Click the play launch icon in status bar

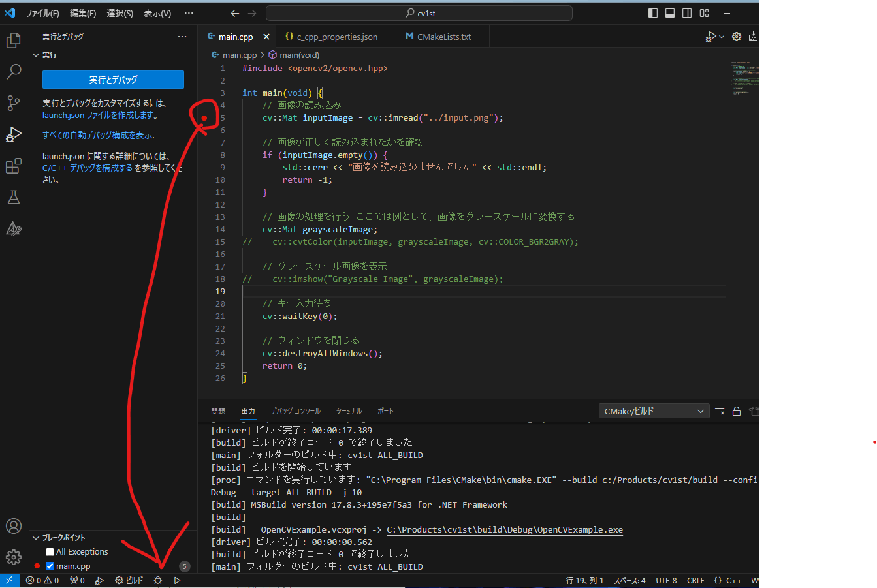177,580
